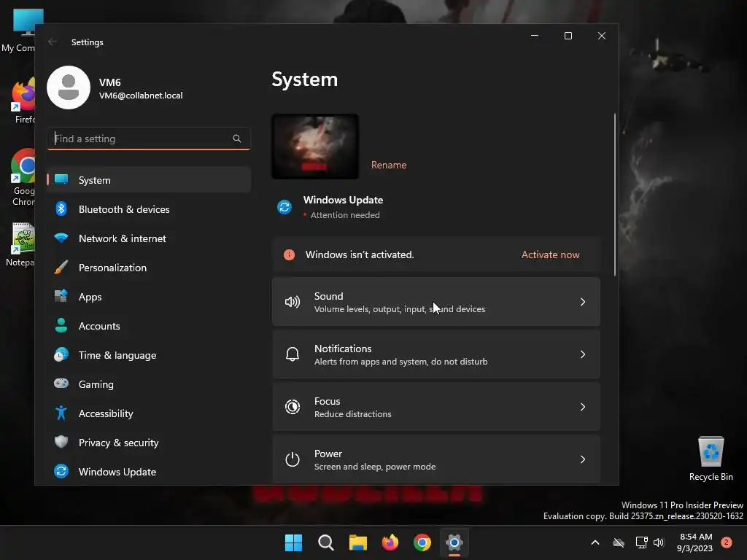
Task: Click the Settings back arrow
Action: [53, 42]
